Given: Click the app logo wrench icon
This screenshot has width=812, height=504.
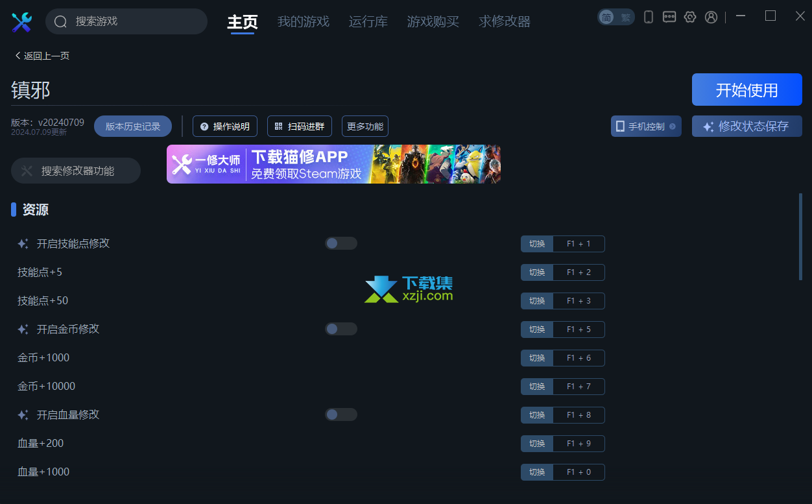Looking at the screenshot, I should click(21, 22).
